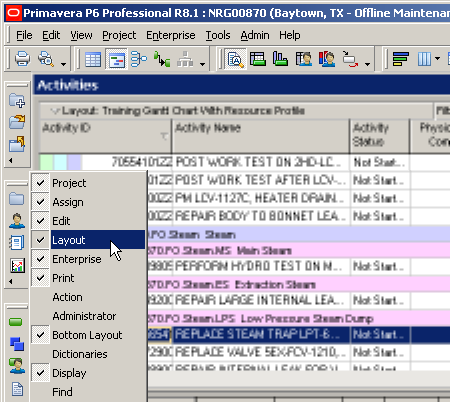The height and width of the screenshot is (402, 450).
Task: Click the green linked-boxes logic icon
Action: [x=162, y=60]
